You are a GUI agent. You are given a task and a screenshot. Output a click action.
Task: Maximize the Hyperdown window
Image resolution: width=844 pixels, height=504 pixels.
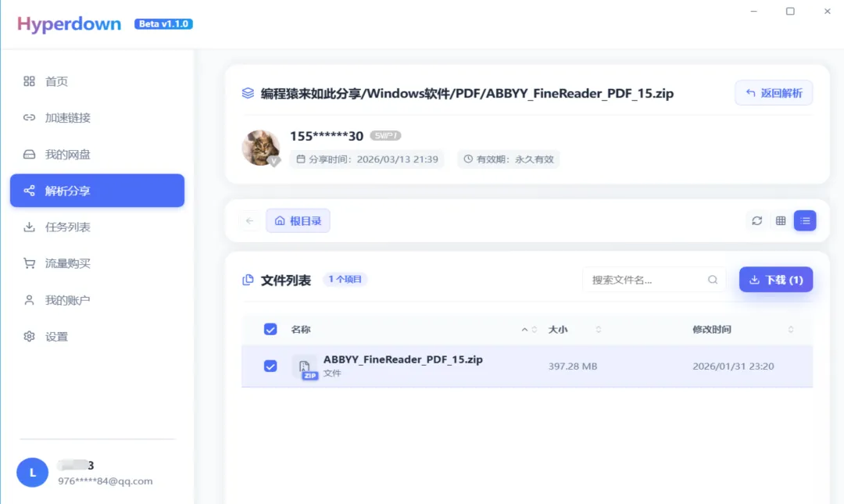790,11
